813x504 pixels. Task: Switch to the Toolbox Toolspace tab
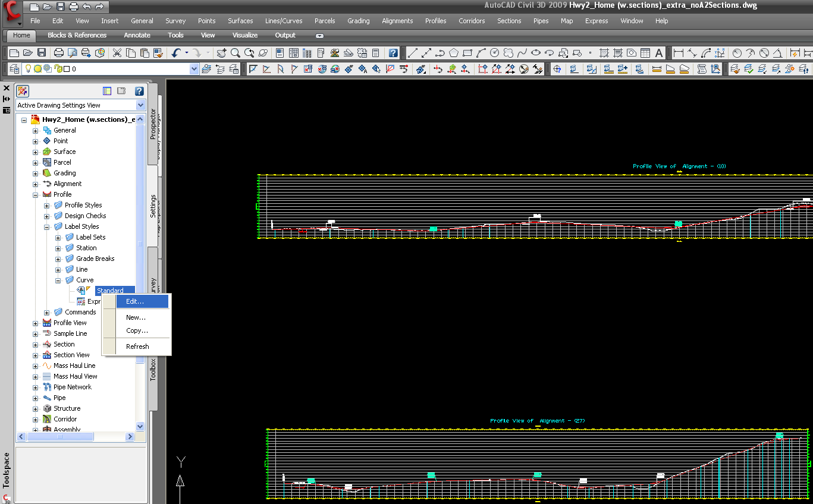[x=153, y=369]
